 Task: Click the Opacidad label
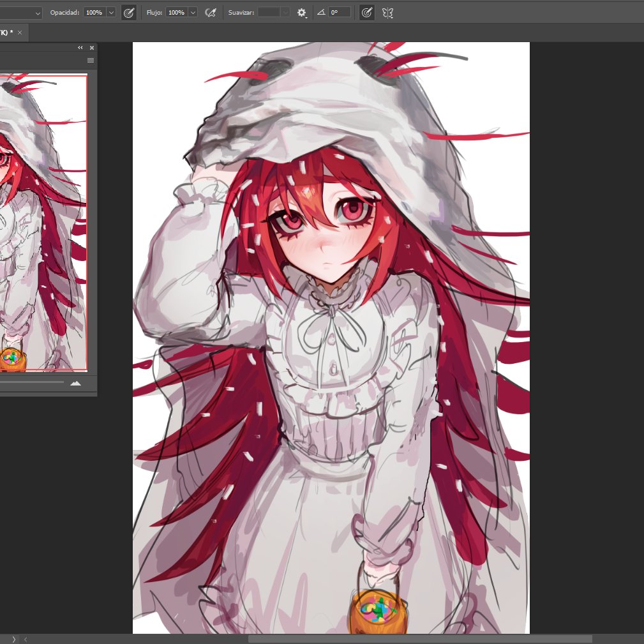point(64,12)
